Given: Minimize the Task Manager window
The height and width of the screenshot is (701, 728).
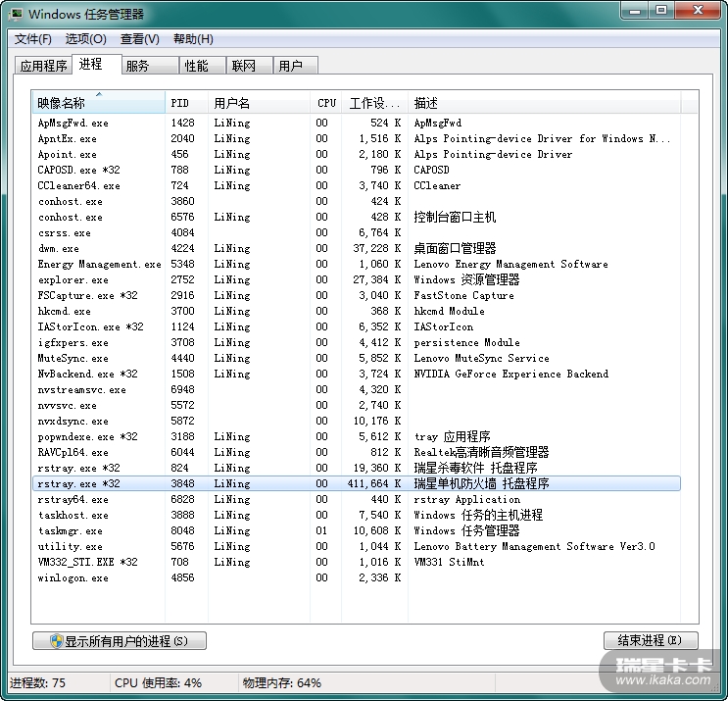Looking at the screenshot, I should (634, 10).
